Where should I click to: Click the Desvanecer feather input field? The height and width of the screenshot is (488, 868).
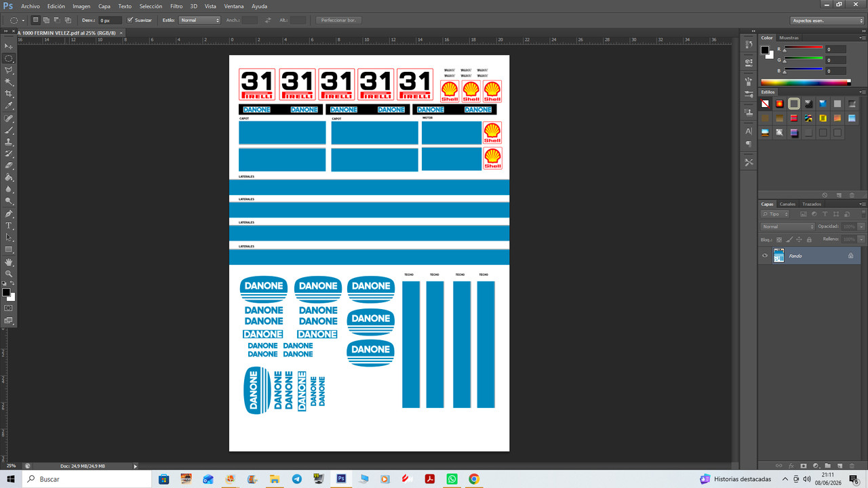click(110, 20)
